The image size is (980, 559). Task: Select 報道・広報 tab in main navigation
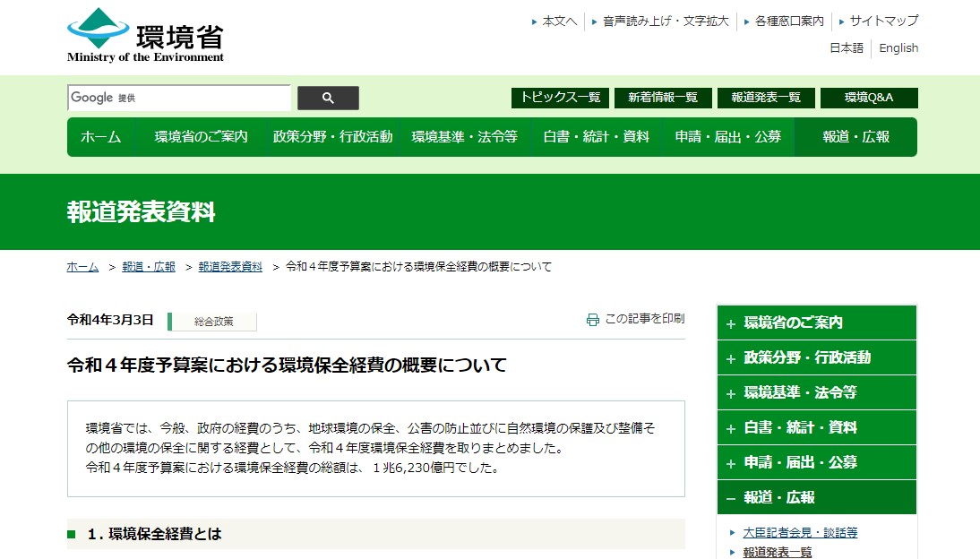point(855,137)
